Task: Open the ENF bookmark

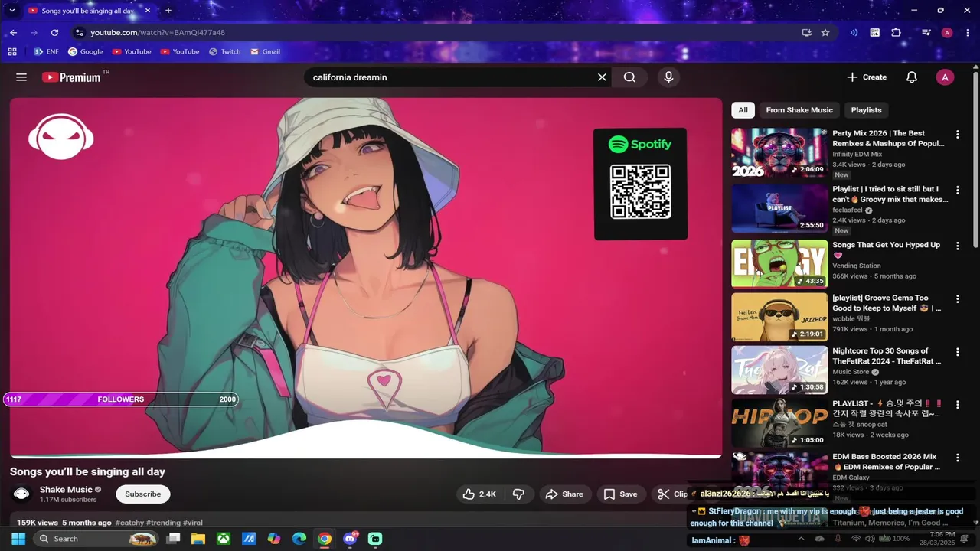Action: [x=46, y=52]
